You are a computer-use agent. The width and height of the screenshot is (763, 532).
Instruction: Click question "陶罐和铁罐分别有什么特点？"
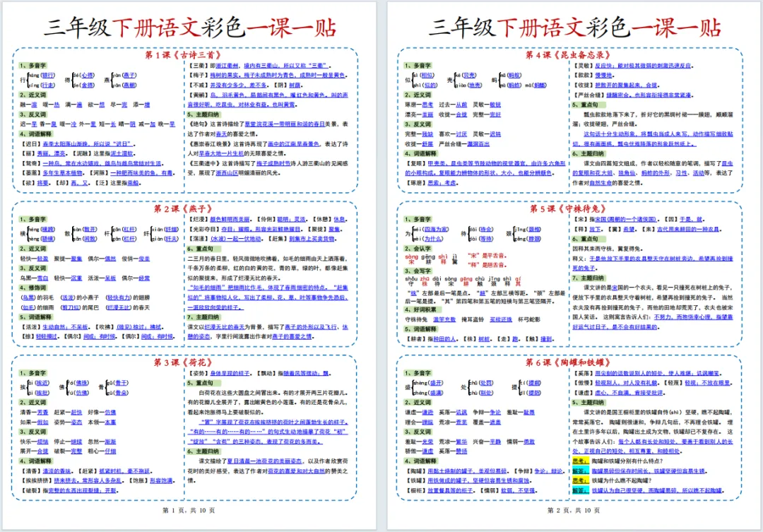pos(627,461)
